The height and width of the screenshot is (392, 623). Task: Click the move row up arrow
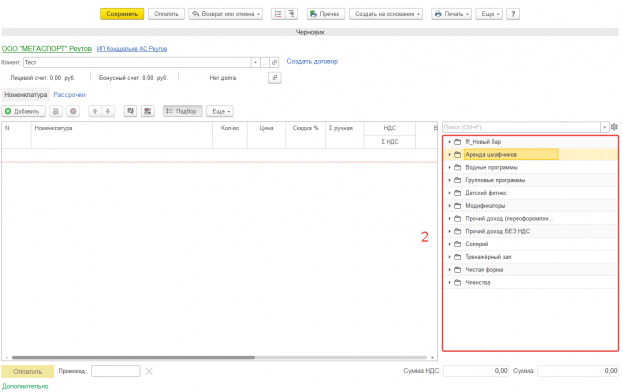[95, 111]
